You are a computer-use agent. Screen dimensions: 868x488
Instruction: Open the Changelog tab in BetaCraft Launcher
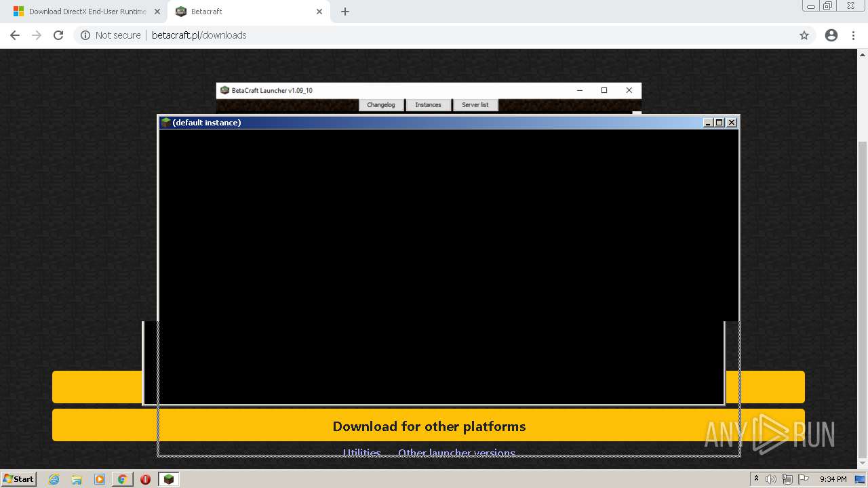(x=381, y=105)
